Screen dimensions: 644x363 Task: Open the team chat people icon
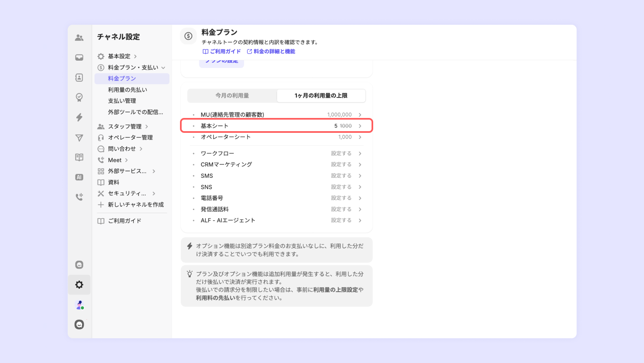click(x=79, y=38)
